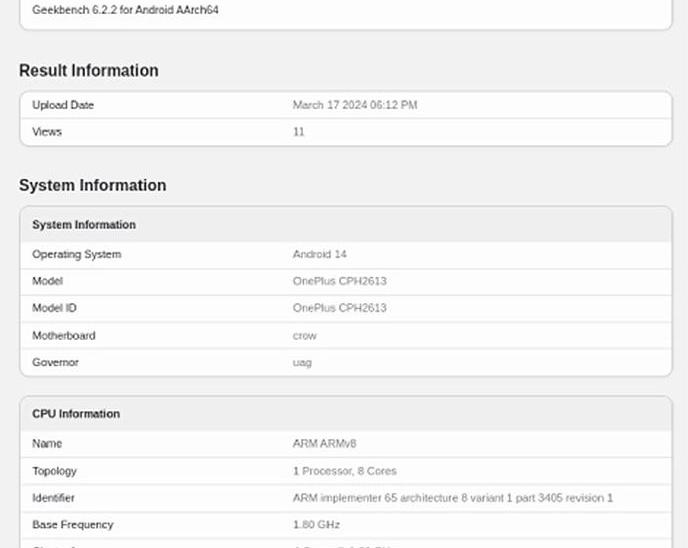Click the Operating System label
The height and width of the screenshot is (548, 688).
click(76, 254)
